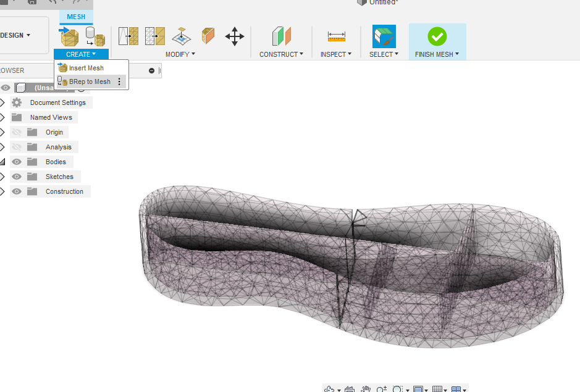The image size is (580, 392).
Task: Click the root component cube icon
Action: (x=21, y=88)
